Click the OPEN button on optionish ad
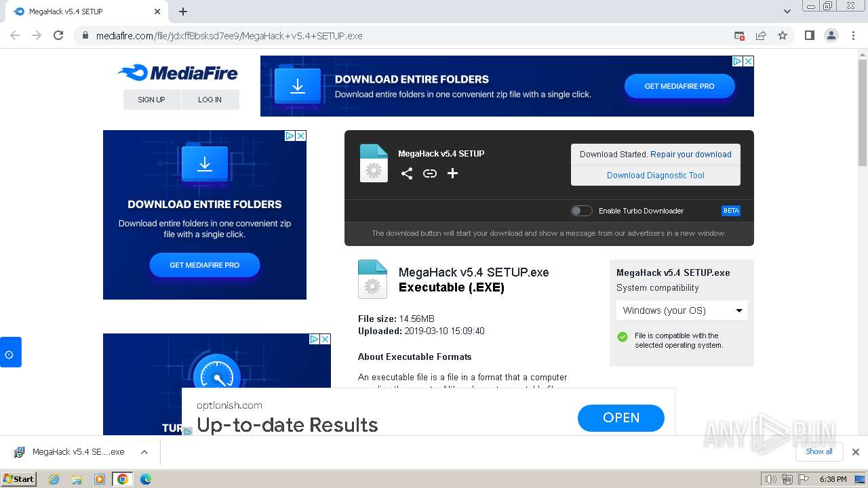868x488 pixels. pos(621,418)
